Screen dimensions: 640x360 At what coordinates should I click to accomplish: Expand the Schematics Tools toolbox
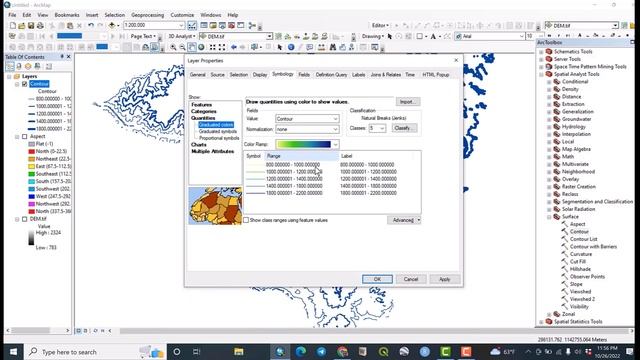[x=542, y=52]
